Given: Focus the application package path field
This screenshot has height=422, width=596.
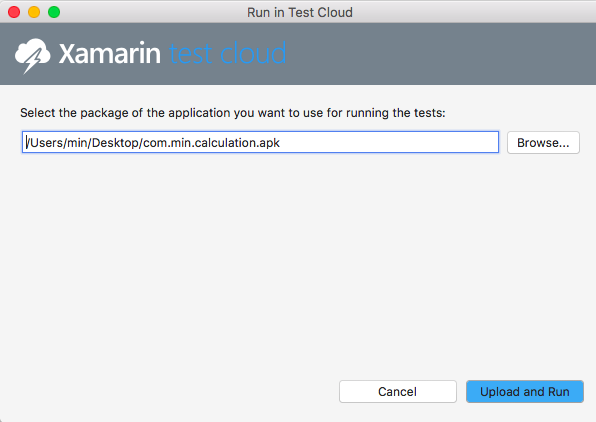Looking at the screenshot, I should 260,142.
